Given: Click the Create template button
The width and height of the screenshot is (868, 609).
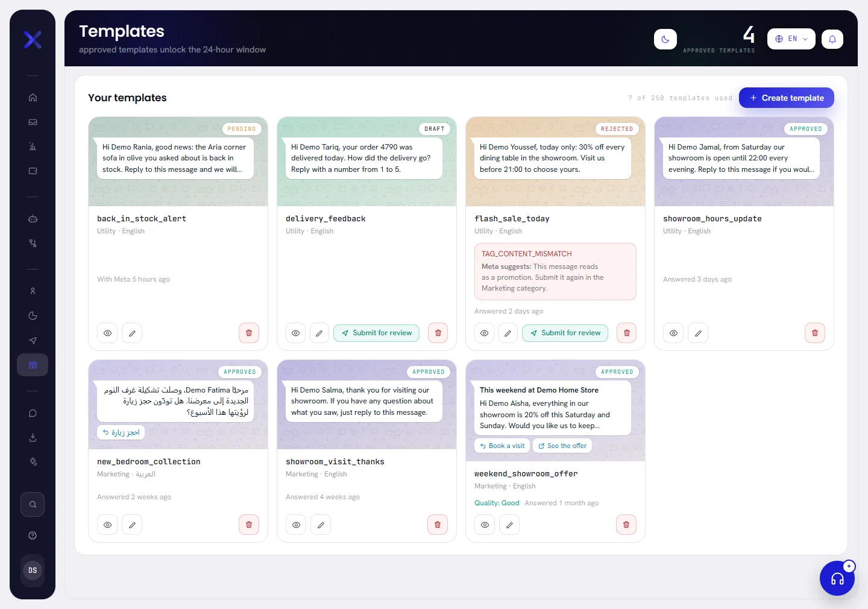Looking at the screenshot, I should click(787, 98).
